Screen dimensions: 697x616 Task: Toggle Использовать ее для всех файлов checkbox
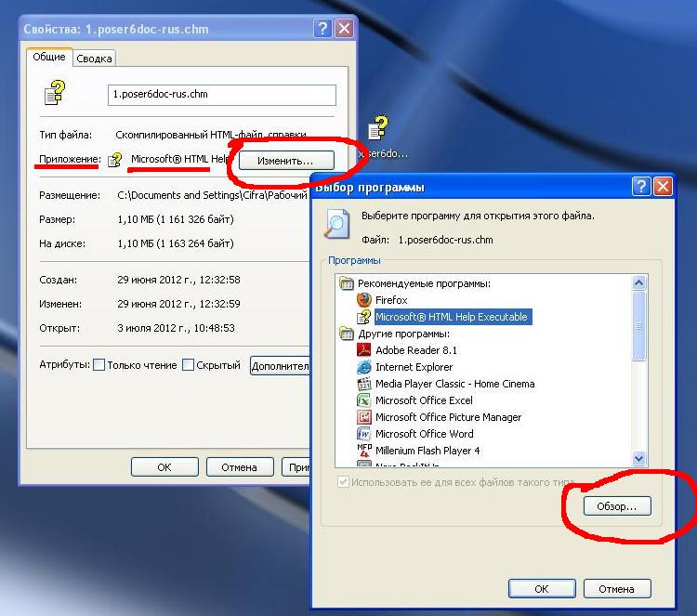(343, 482)
